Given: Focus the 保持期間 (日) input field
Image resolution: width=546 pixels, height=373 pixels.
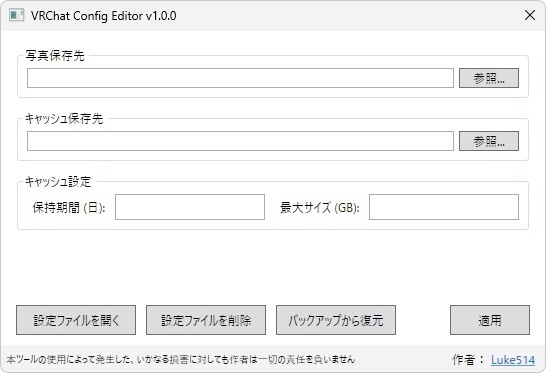Looking at the screenshot, I should pyautogui.click(x=190, y=207).
